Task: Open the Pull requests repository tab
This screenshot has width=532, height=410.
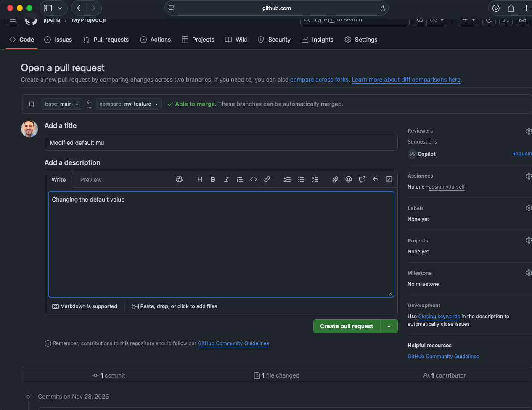Action: click(x=106, y=40)
